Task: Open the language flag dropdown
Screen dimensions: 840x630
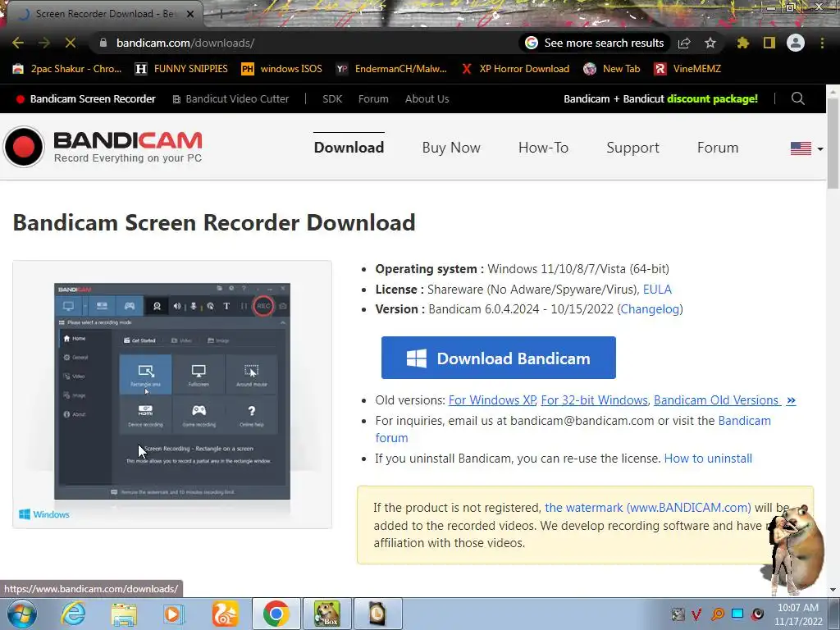Action: click(806, 148)
